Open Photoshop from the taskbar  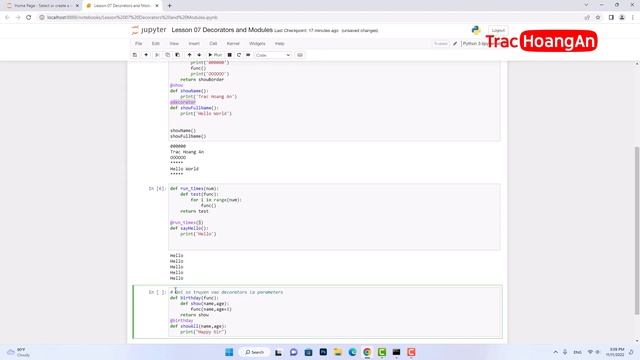click(323, 352)
